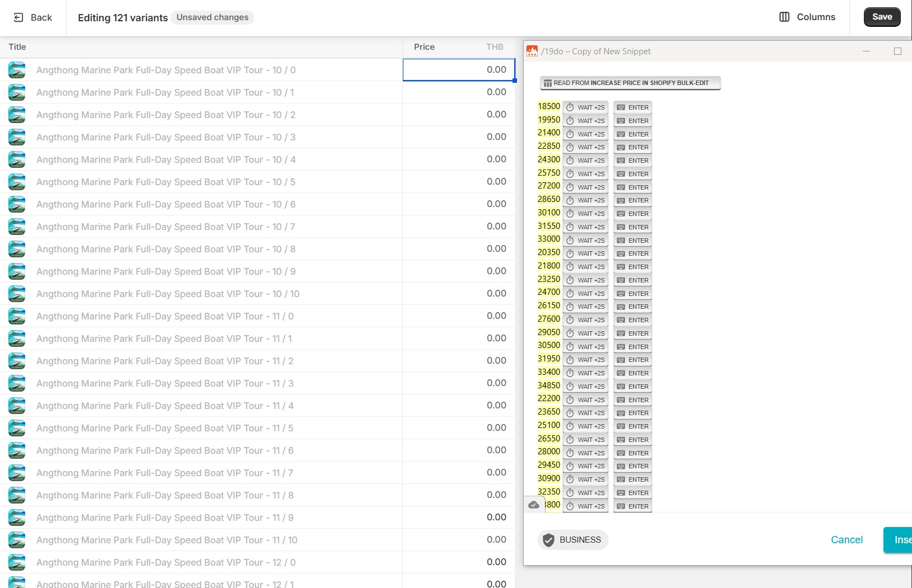912x588 pixels.
Task: Click the Back arrow icon
Action: [x=18, y=17]
